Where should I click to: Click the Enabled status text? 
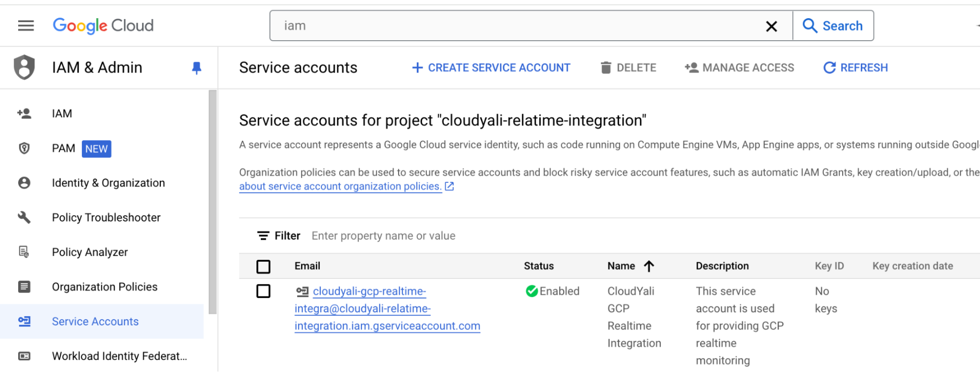559,291
